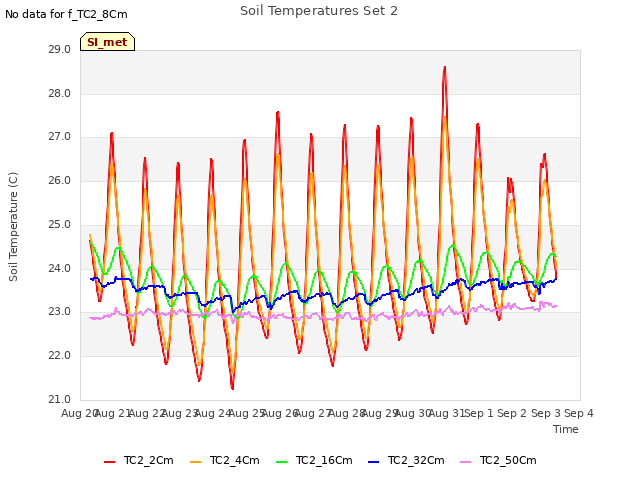Click the 29.0 y-axis tick label

pyautogui.click(x=60, y=50)
